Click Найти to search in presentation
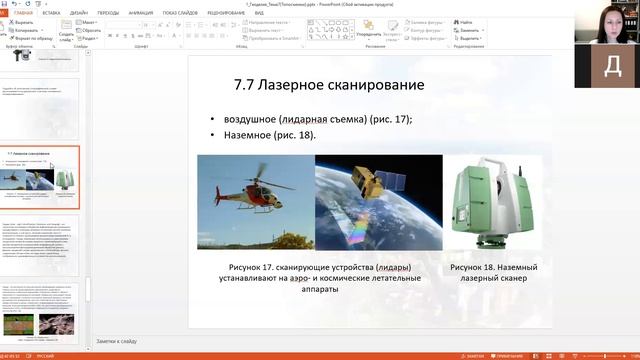This screenshot has height=360, width=640. click(x=463, y=22)
